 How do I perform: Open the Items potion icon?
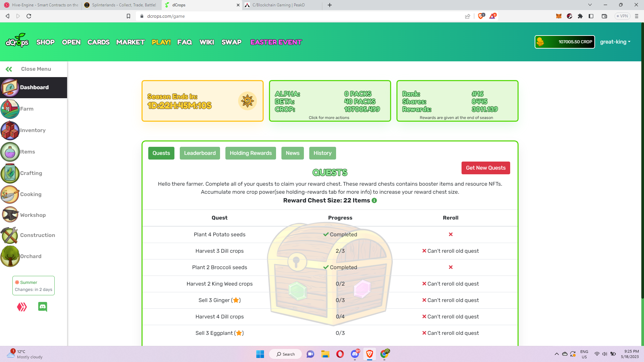(10, 152)
